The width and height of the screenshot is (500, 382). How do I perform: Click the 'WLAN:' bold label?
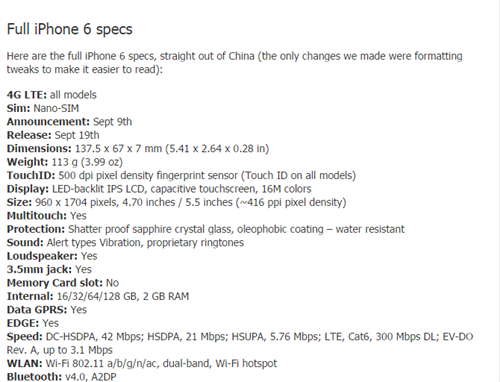pyautogui.click(x=24, y=363)
